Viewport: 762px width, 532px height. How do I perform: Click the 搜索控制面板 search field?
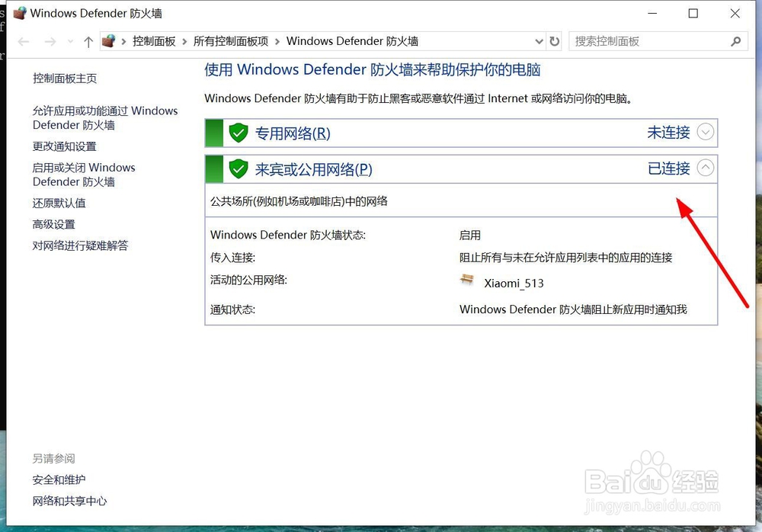658,41
